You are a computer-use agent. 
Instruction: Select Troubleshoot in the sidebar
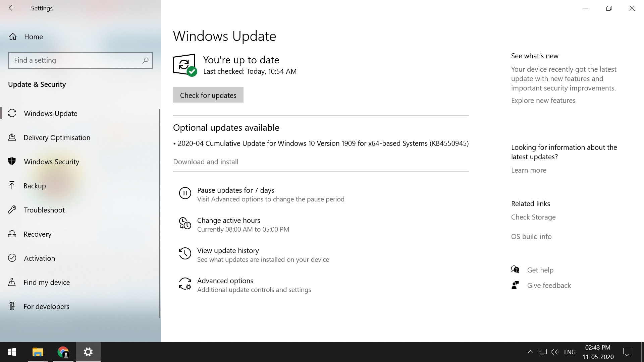44,210
